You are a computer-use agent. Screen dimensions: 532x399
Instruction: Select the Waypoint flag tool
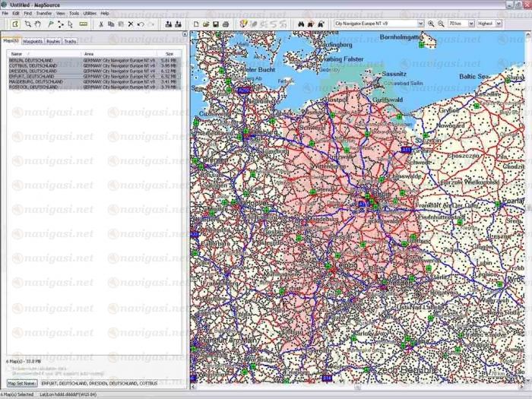point(50,24)
